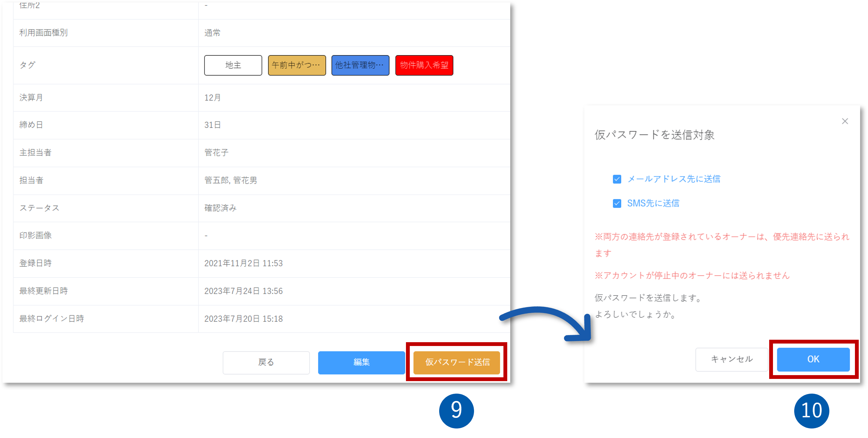Viewport: 868px width, 438px height.
Task: Click キャンセル in the dialog
Action: [731, 359]
